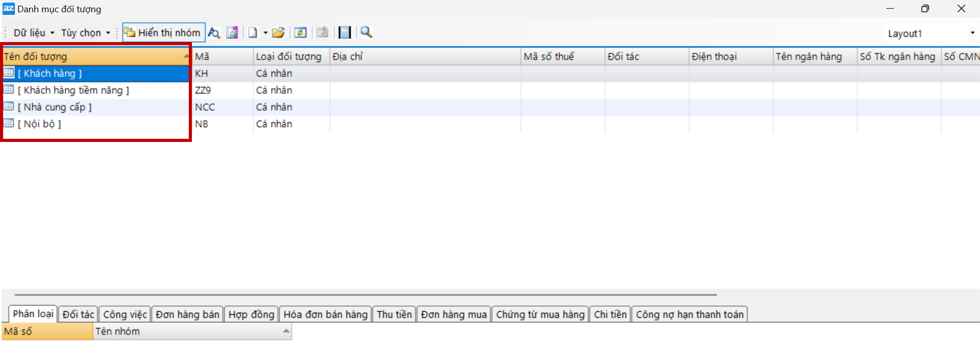Open the Dữ liệu dropdown menu
Screen dimensions: 980x354
pyautogui.click(x=34, y=33)
